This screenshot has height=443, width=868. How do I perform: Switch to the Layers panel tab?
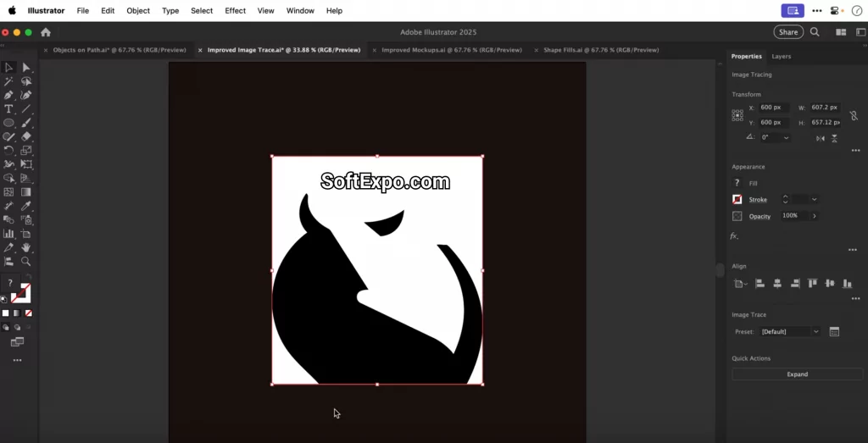(781, 57)
